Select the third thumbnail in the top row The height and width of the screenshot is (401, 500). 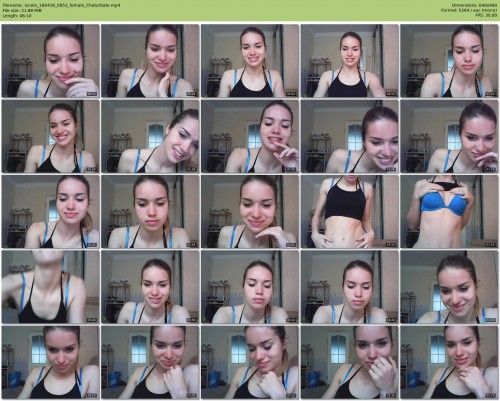[x=250, y=61]
